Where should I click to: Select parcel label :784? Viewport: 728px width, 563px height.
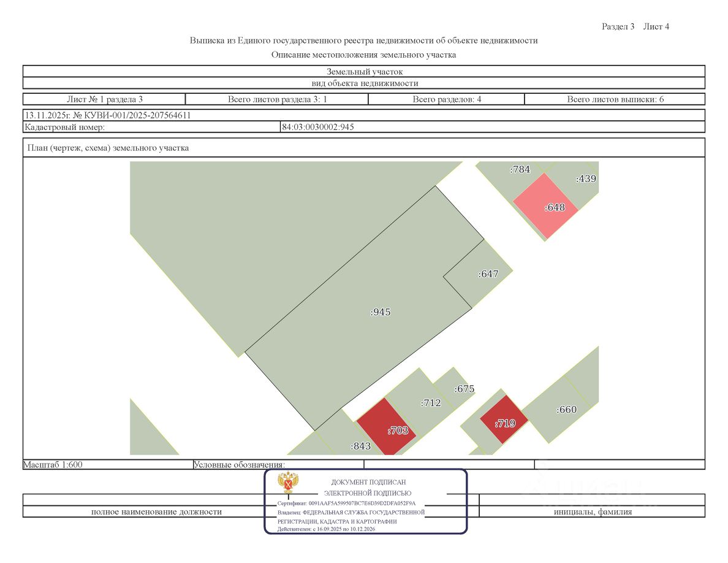pyautogui.click(x=520, y=169)
